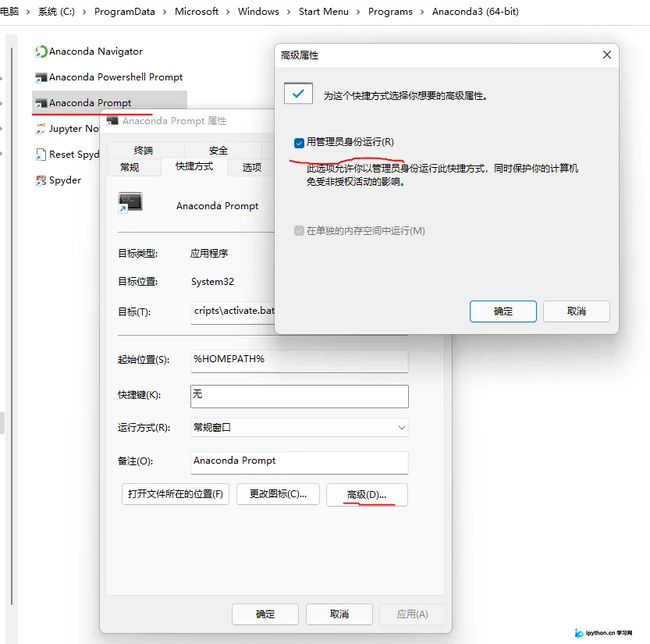
Task: Select the Anaconda Navigator file name
Action: [x=96, y=52]
